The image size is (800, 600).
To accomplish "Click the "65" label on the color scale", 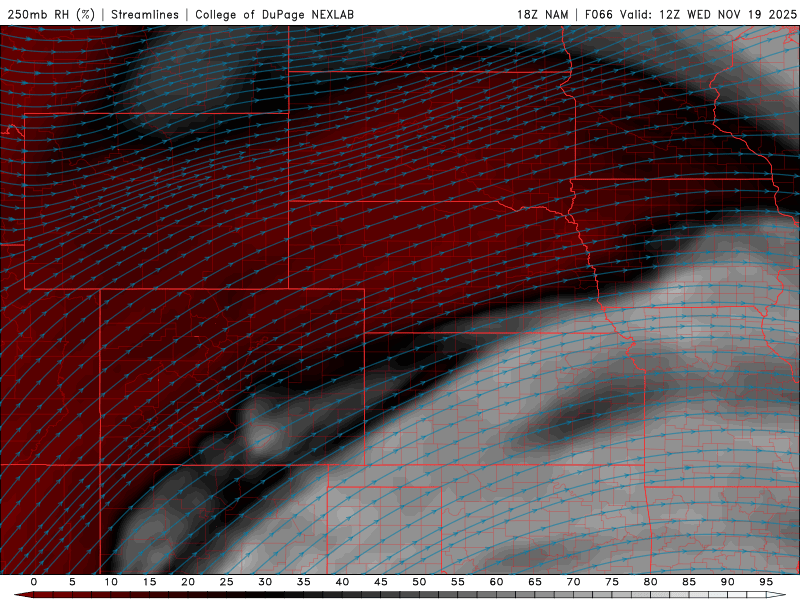I will click(535, 582).
